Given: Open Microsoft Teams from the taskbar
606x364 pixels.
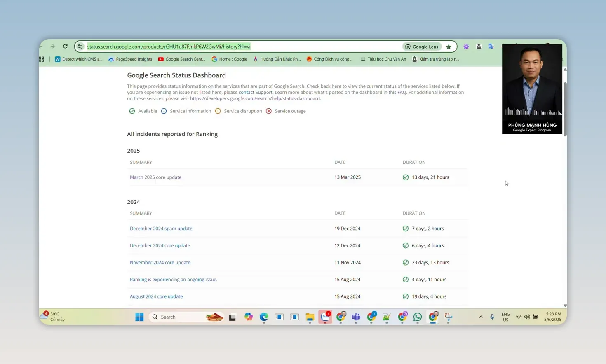Looking at the screenshot, I should (356, 317).
